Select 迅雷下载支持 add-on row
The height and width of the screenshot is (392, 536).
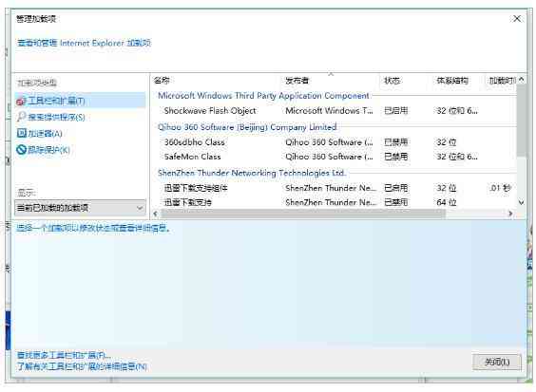click(334, 202)
